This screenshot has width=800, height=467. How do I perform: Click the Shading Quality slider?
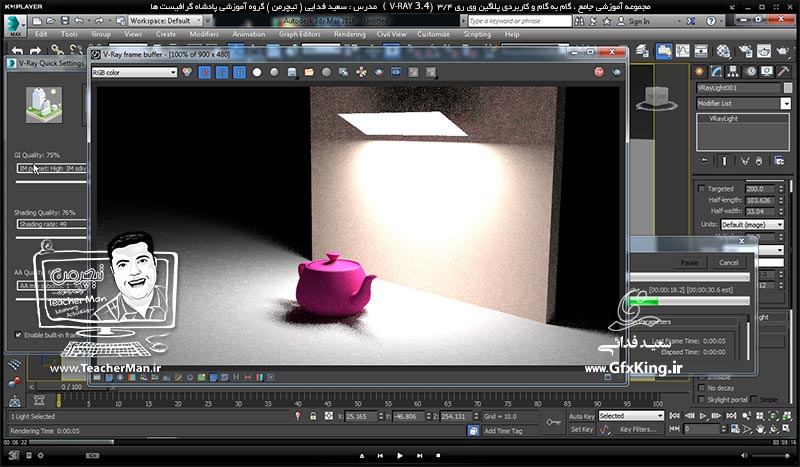tap(51, 237)
